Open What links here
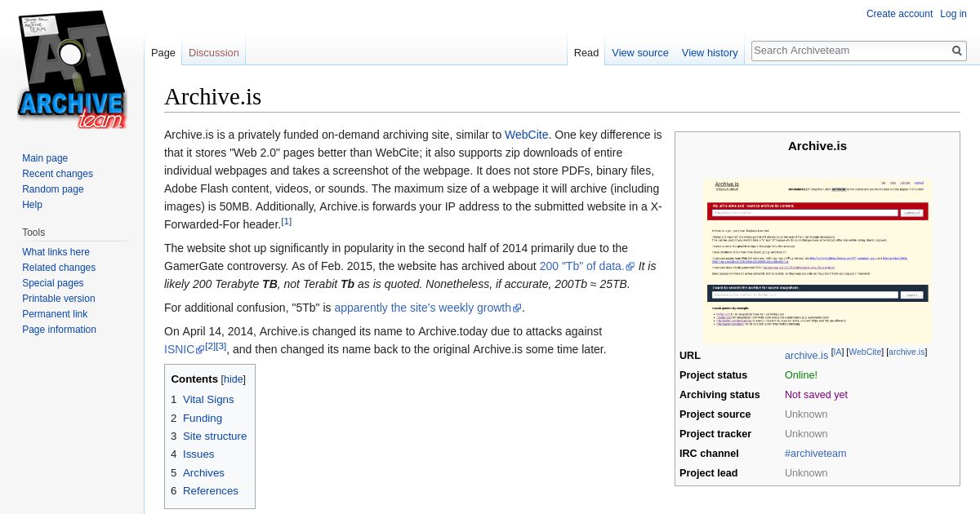 click(56, 252)
